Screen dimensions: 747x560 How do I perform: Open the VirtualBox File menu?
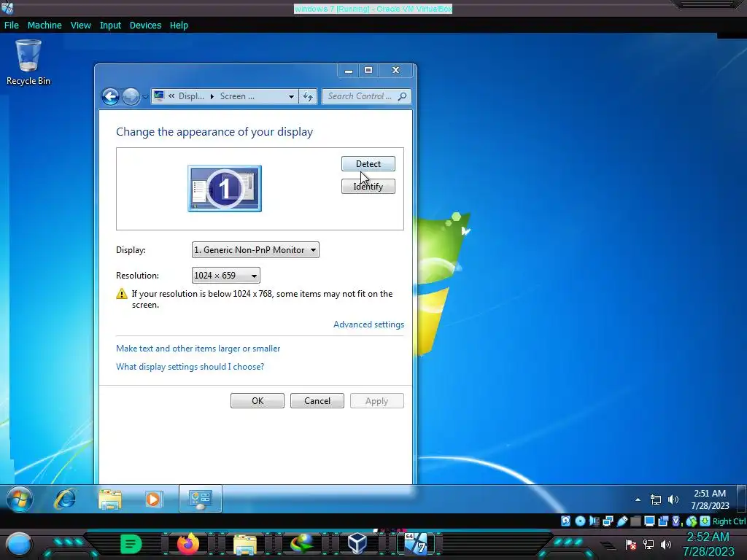coord(12,26)
